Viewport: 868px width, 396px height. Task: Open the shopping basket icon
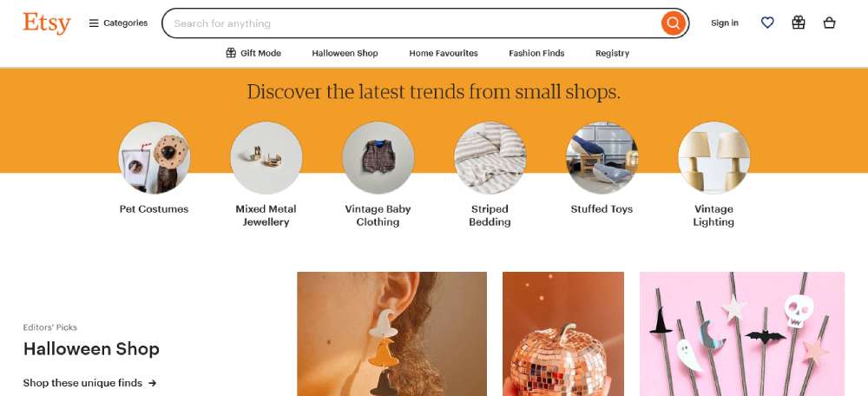coord(829,23)
